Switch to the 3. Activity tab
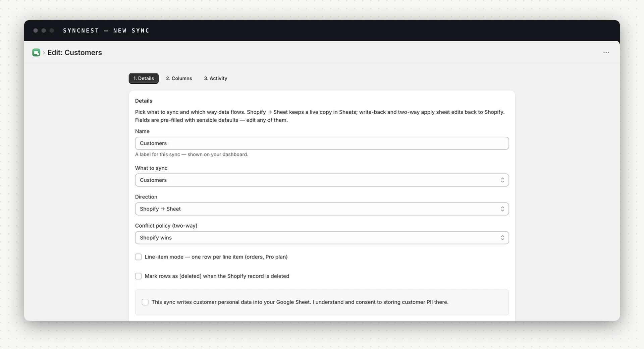Screen dimensions: 644x349 pos(216,78)
